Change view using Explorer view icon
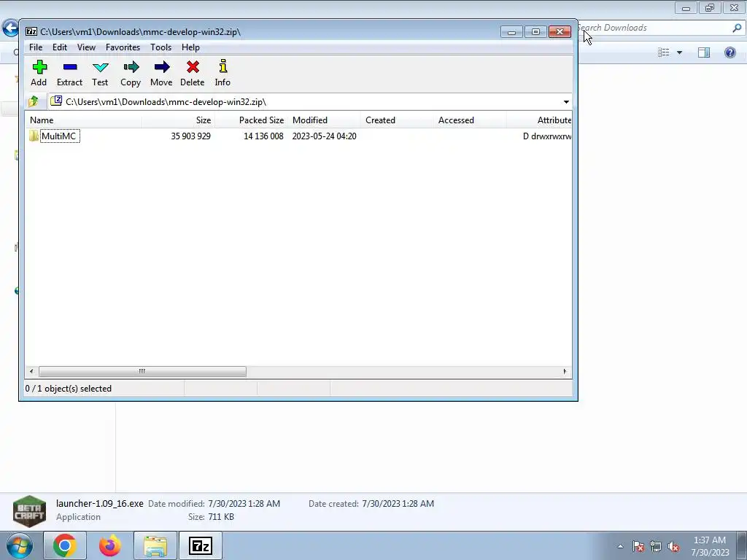 pos(664,52)
